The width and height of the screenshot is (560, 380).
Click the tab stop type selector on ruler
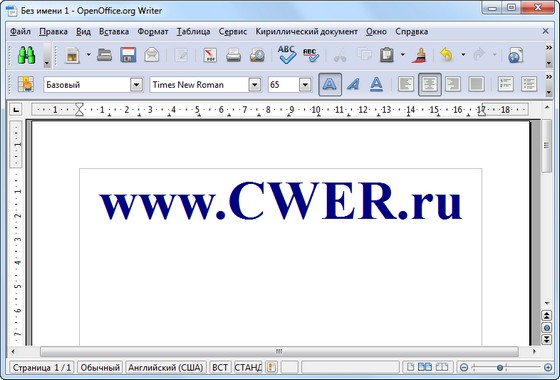pos(16,109)
